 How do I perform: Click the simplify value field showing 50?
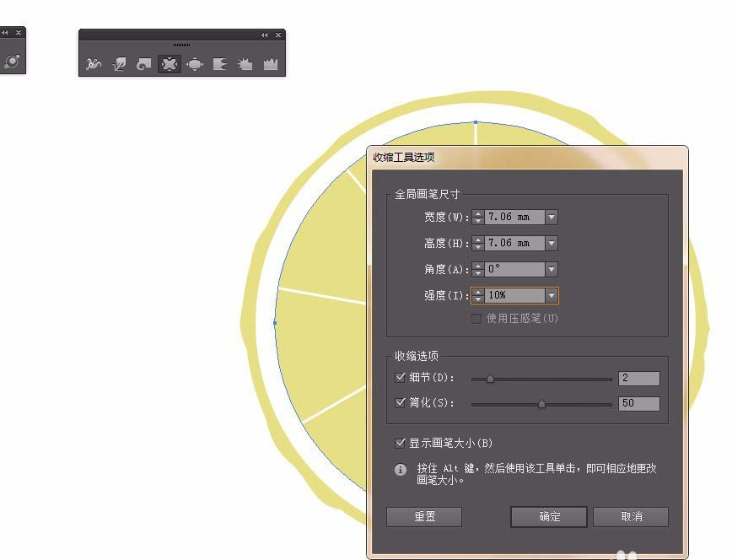pyautogui.click(x=639, y=403)
